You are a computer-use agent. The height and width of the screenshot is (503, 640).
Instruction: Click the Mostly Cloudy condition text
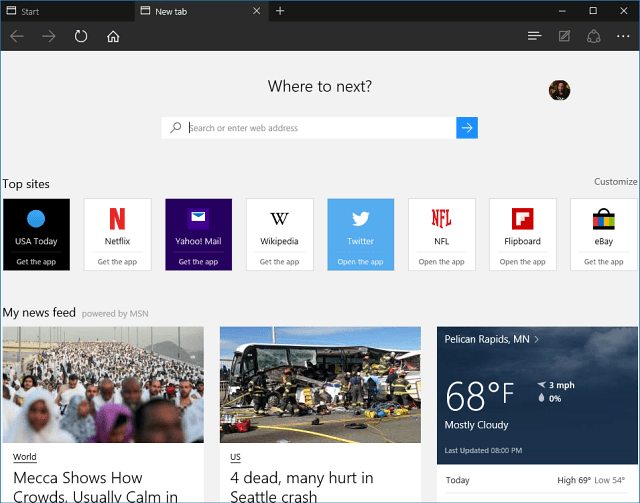coord(476,425)
